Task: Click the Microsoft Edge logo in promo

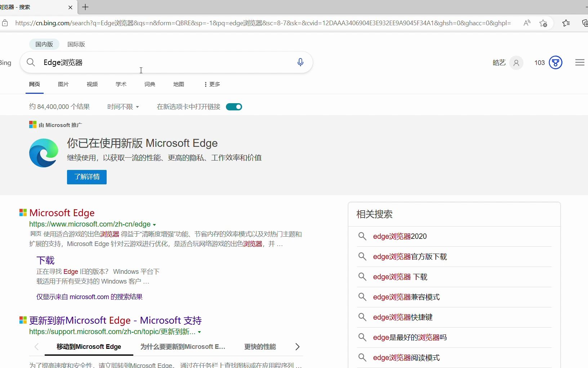Action: 44,153
